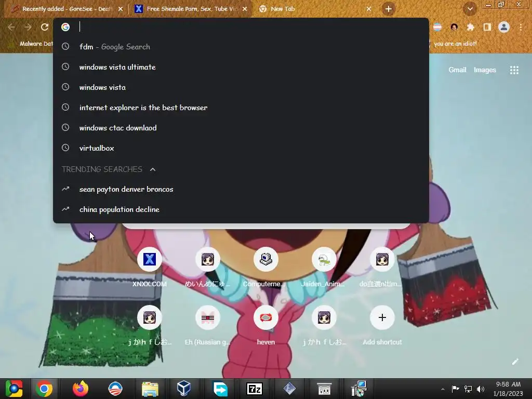Close the GoreSee tab
The height and width of the screenshot is (399, 532).
[121, 9]
